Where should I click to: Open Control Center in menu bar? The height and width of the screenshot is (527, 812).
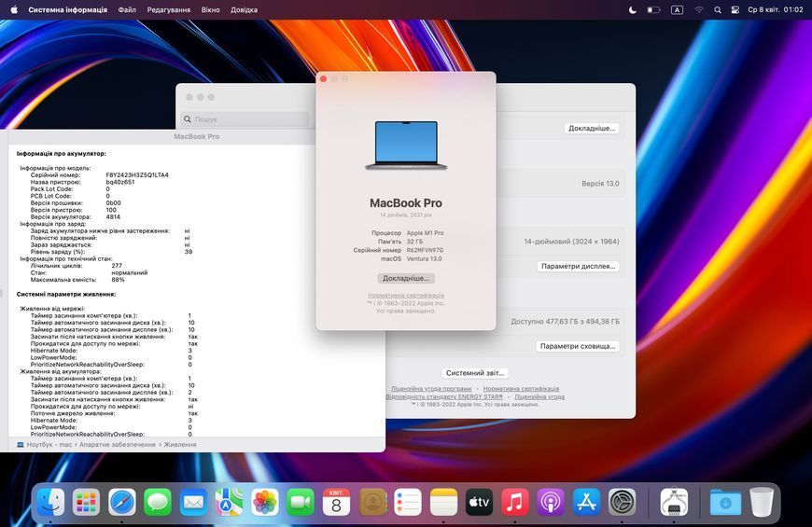coord(735,10)
